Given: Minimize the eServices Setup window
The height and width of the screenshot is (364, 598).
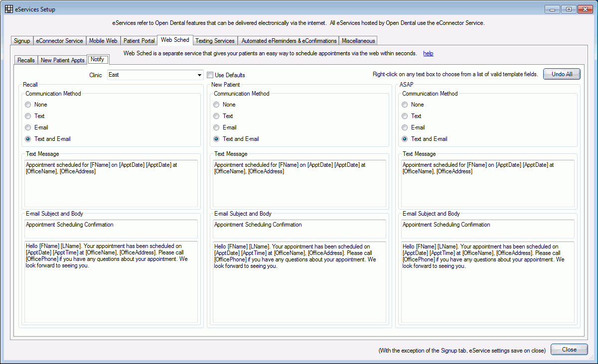Looking at the screenshot, I should pyautogui.click(x=552, y=9).
